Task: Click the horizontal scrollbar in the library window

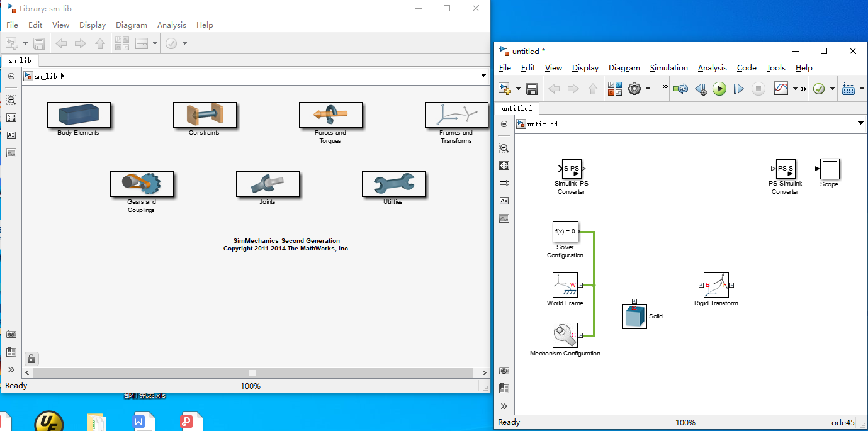Action: [252, 372]
